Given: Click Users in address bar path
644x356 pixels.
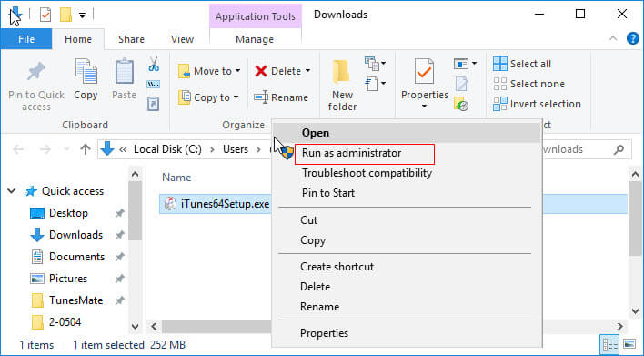Looking at the screenshot, I should pos(236,149).
